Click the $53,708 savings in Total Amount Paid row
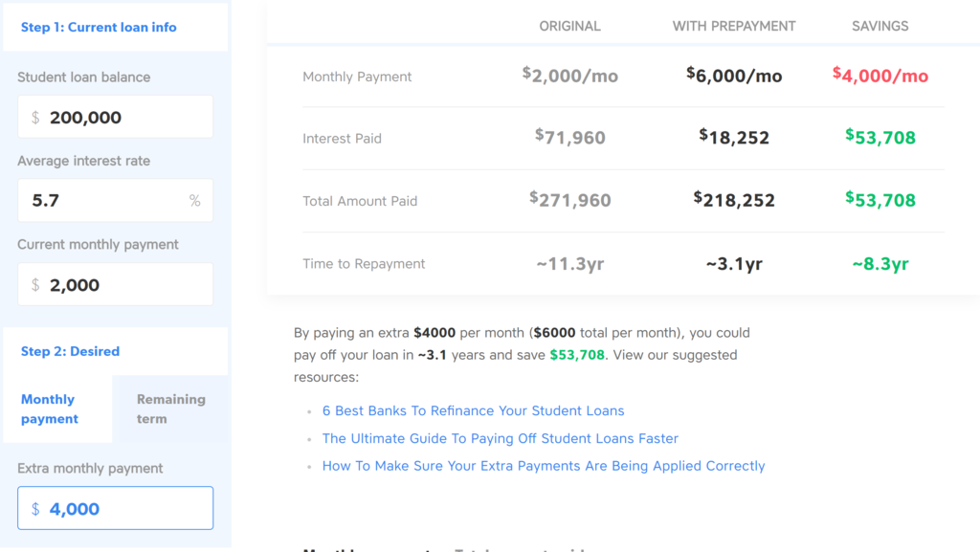 880,200
